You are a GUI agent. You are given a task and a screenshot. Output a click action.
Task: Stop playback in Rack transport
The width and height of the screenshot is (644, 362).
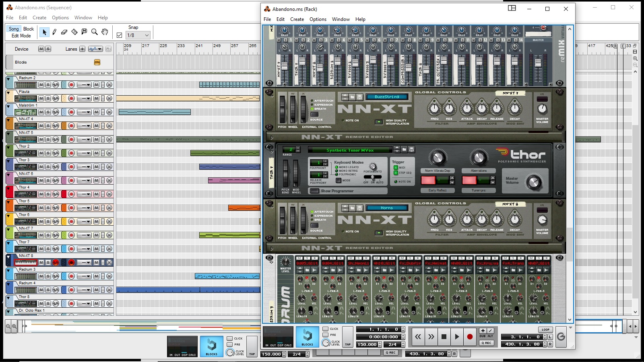pyautogui.click(x=444, y=337)
